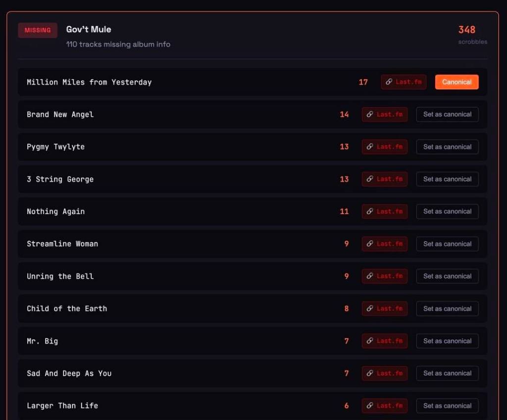507x420 pixels.
Task: Select the Streamline Woman track title
Action: click(62, 244)
